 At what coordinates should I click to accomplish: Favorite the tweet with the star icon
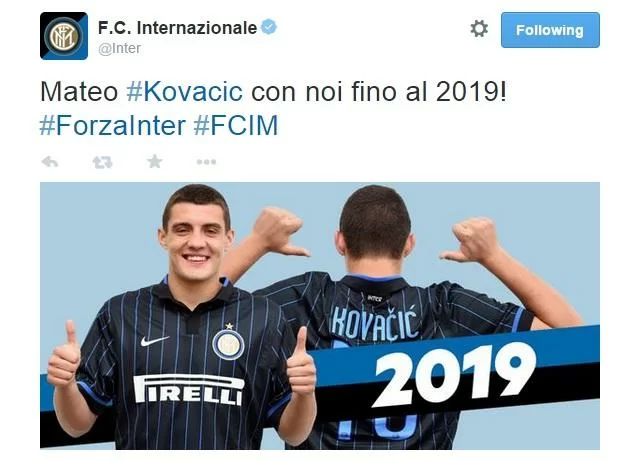tap(154, 162)
